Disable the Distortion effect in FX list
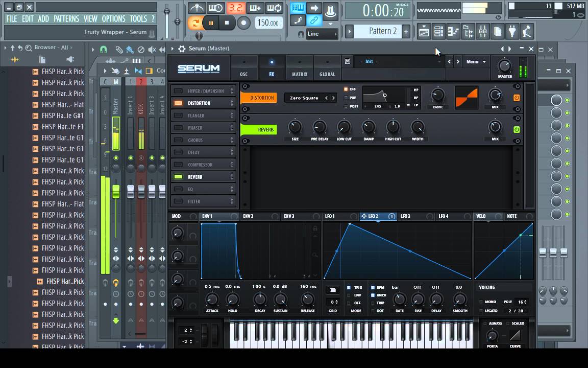 coord(179,103)
